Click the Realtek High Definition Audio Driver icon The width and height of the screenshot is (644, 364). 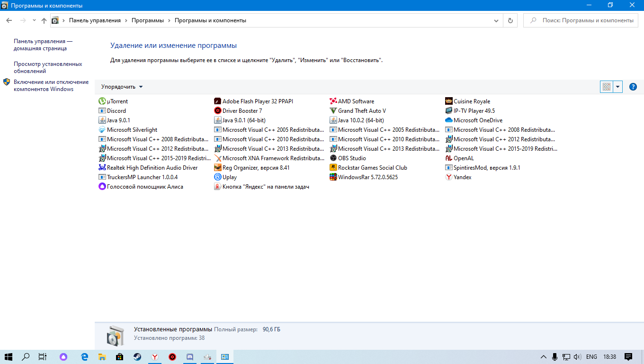pos(102,167)
